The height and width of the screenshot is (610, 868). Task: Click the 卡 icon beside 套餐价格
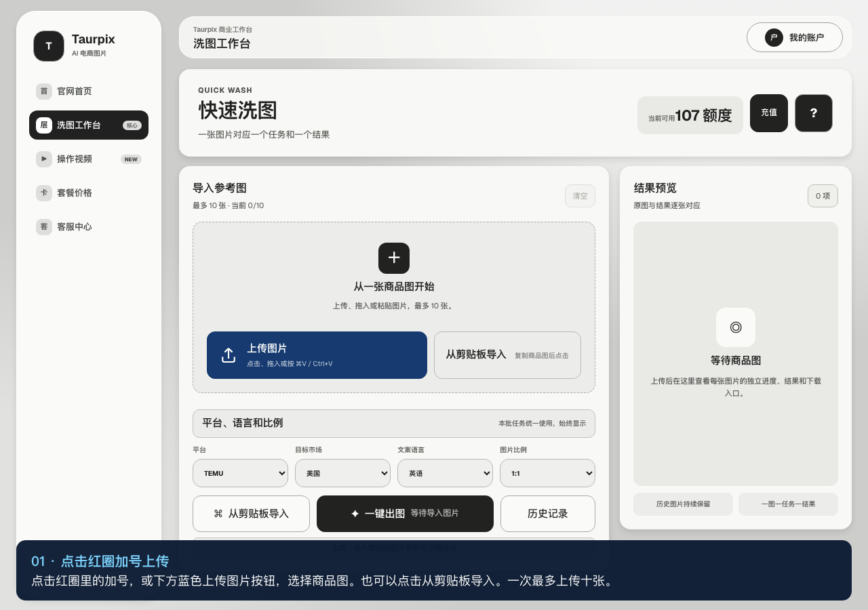coord(44,192)
